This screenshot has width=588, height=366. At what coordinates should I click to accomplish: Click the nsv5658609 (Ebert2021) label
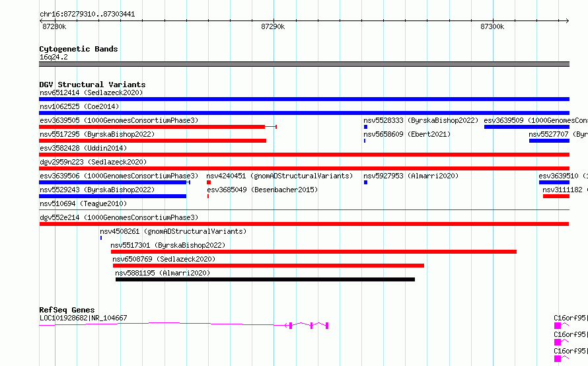[x=407, y=134]
